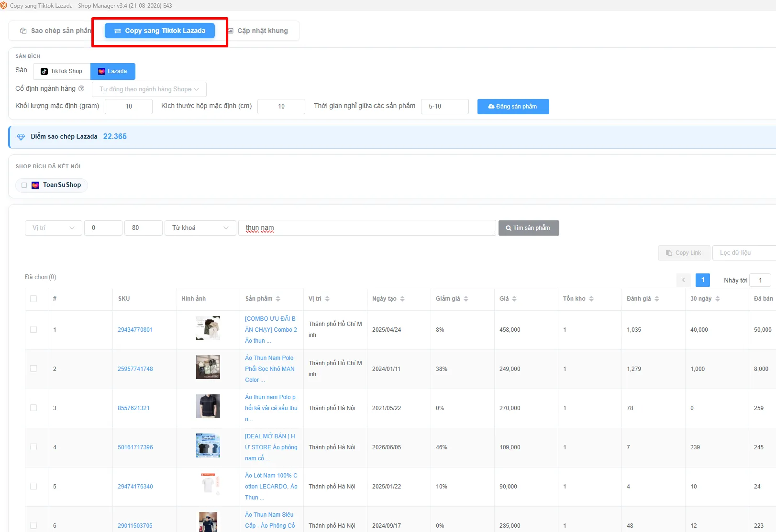
Task: Sort table by Ngày tạo column
Action: 402,299
